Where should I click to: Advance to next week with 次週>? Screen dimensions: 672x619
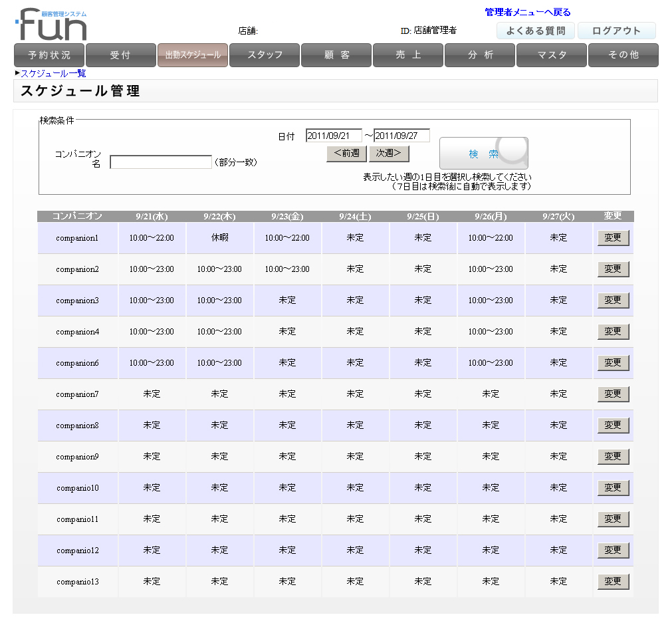pos(389,154)
